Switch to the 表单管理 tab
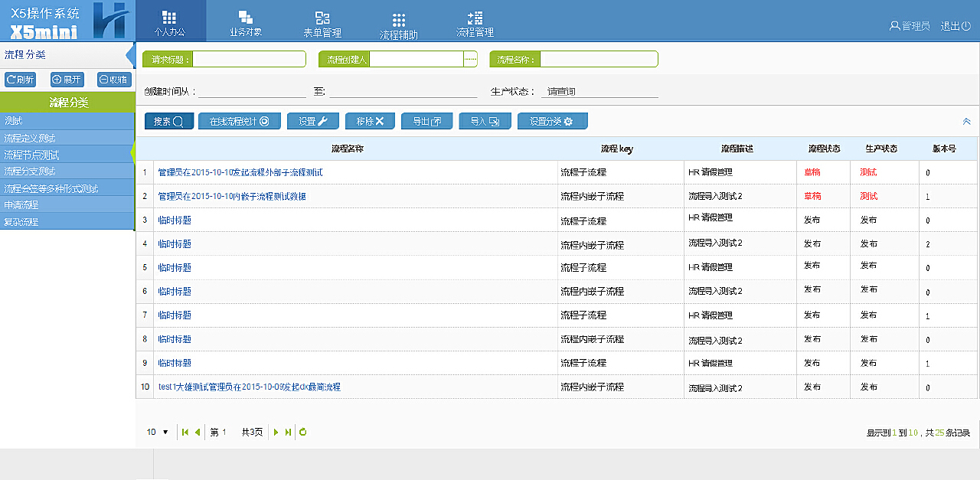This screenshot has width=980, height=480. click(x=322, y=22)
